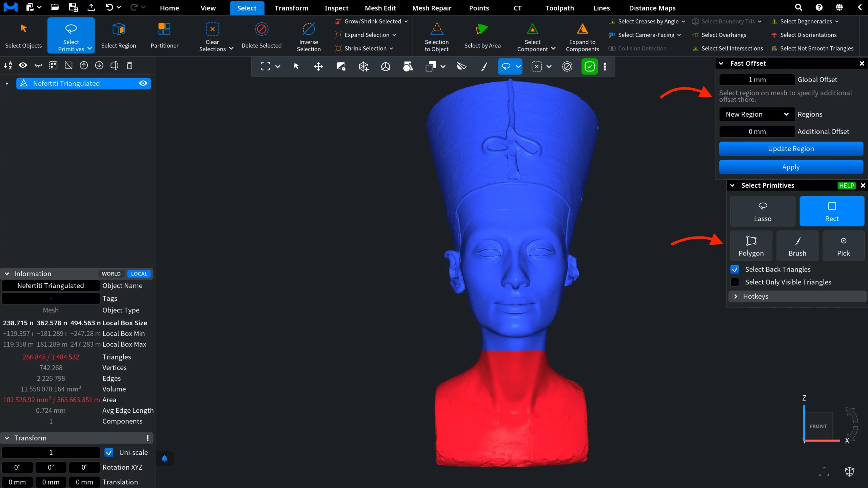Screen dimensions: 868x488
Task: Open the Select Primitives dropdown arrow
Action: 90,48
